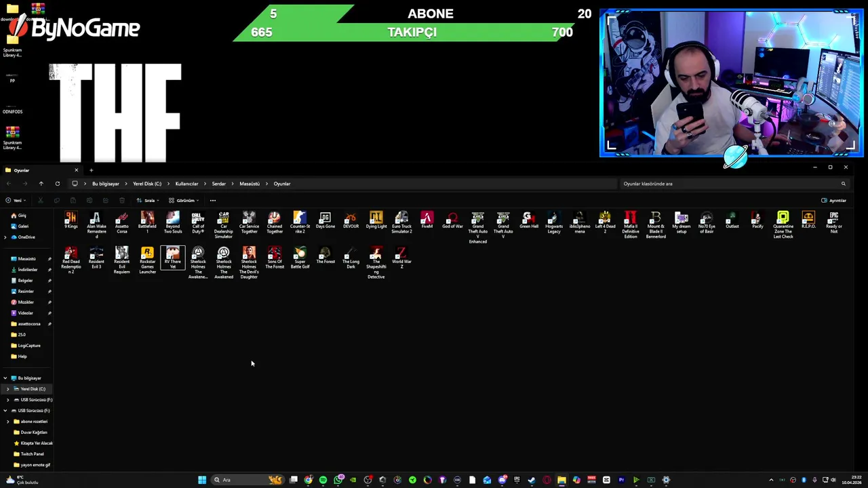The image size is (868, 488).
Task: Select Quarantine Zone The Last Check shortcut
Action: point(783,224)
